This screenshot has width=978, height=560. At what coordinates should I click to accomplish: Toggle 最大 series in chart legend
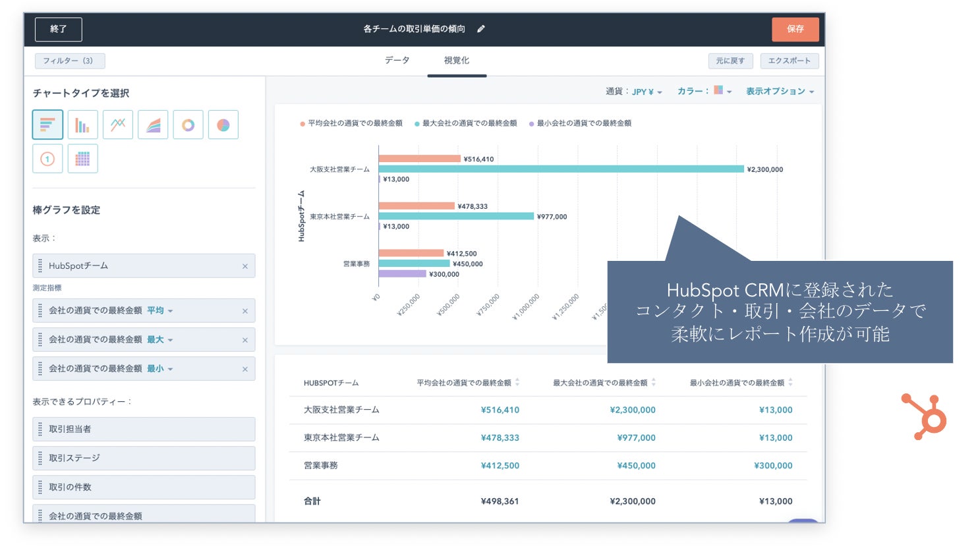click(466, 123)
